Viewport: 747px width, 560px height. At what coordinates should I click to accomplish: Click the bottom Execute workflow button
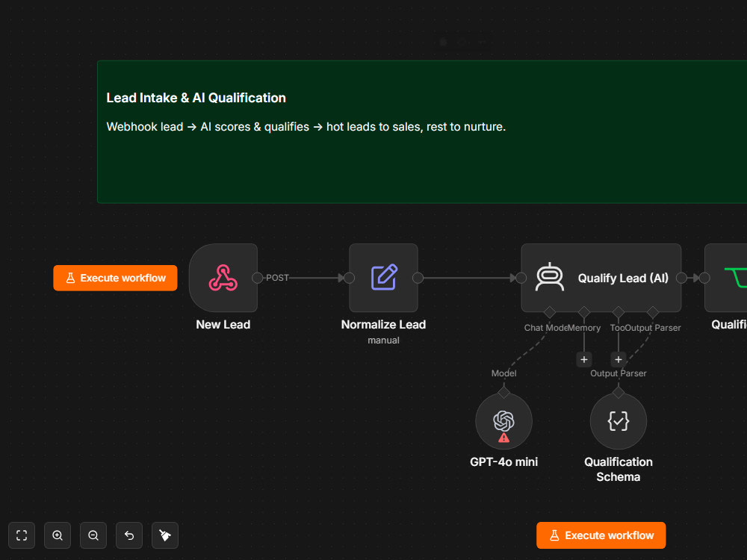tap(601, 535)
